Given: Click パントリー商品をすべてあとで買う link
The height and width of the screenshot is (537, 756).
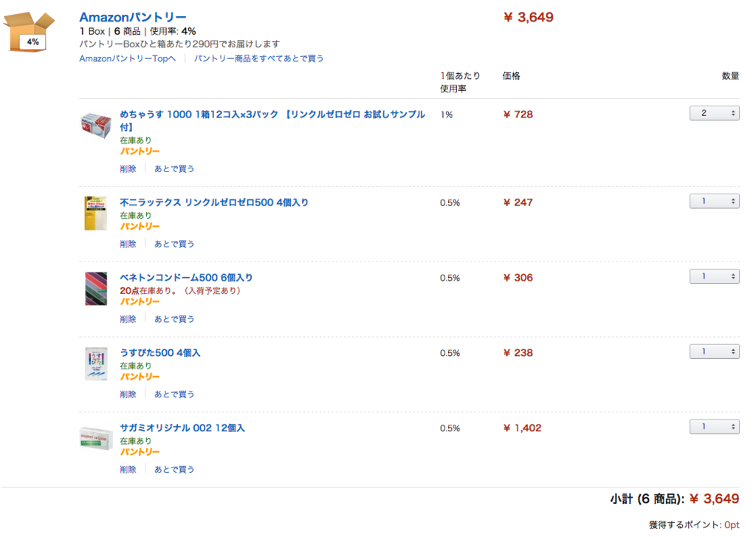Looking at the screenshot, I should [x=258, y=58].
